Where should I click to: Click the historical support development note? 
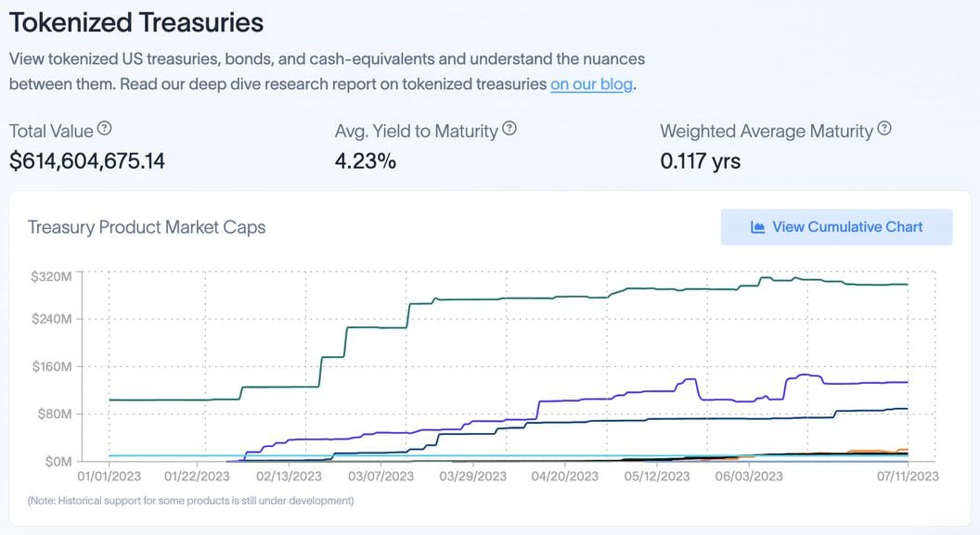(189, 501)
